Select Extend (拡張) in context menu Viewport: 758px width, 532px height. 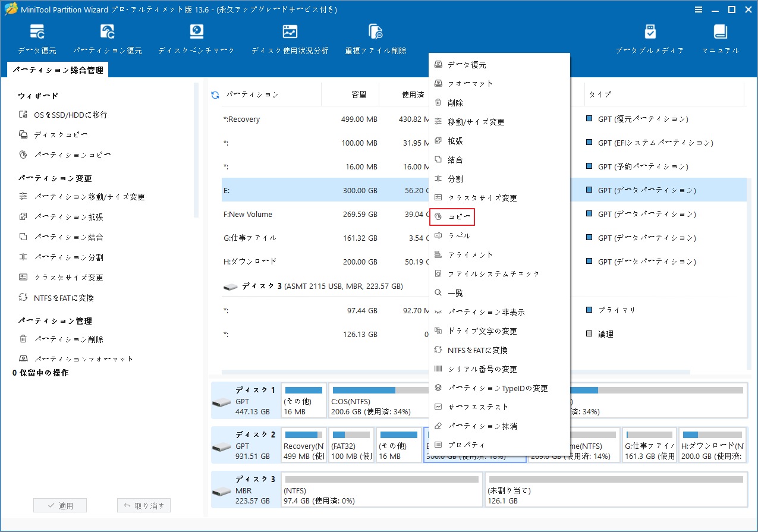tap(499, 141)
